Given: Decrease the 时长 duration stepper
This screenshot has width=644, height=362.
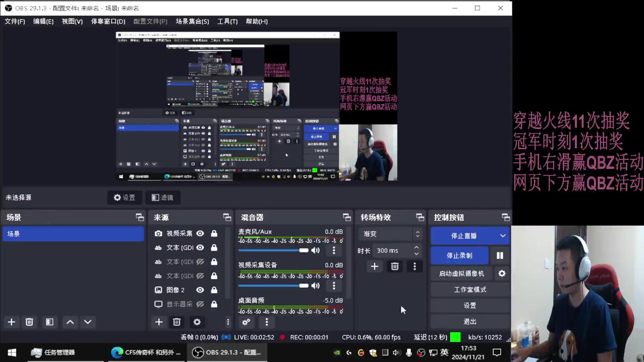Looking at the screenshot, I should click(x=416, y=254).
